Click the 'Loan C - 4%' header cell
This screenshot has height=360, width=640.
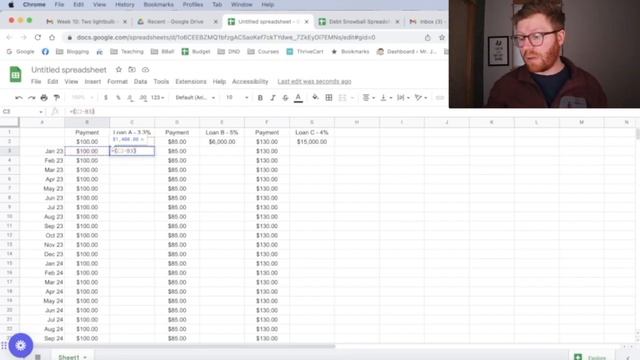311,132
